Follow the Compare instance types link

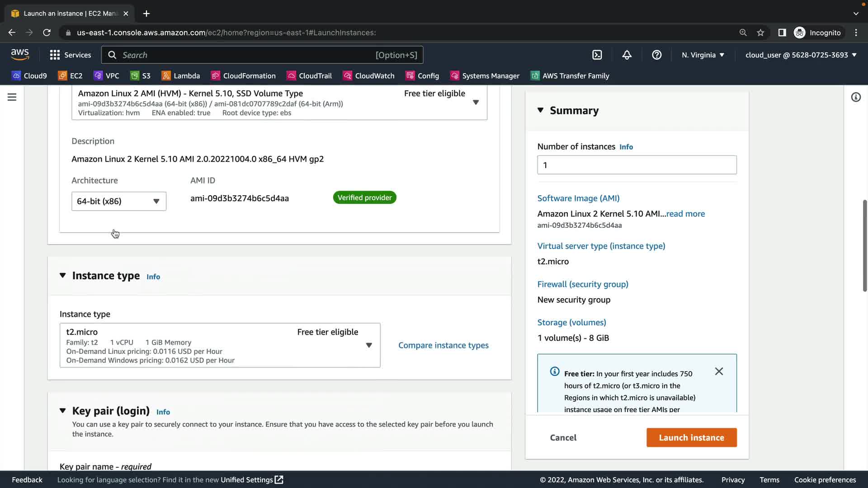443,345
